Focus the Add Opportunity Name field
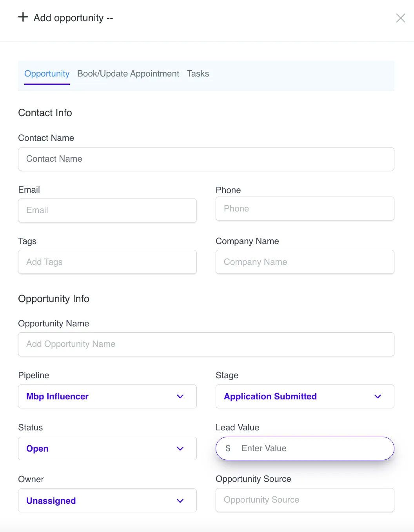Viewport: 414px width, 532px height. pos(206,344)
